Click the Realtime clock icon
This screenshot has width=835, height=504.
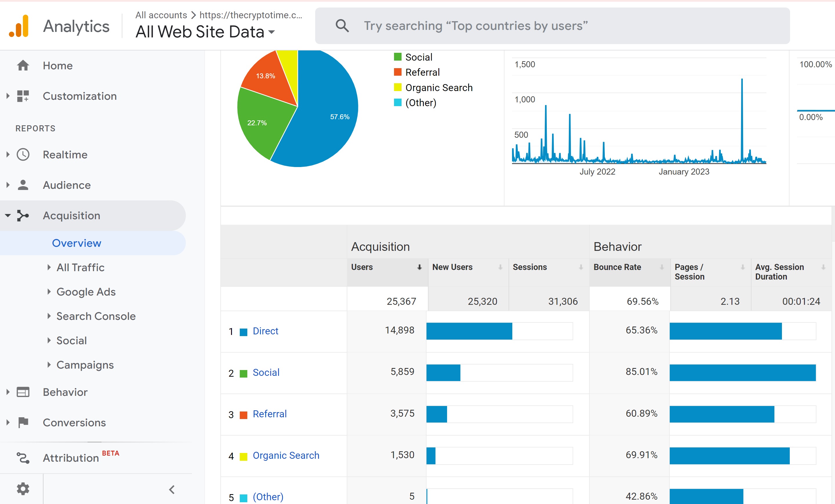pos(23,155)
